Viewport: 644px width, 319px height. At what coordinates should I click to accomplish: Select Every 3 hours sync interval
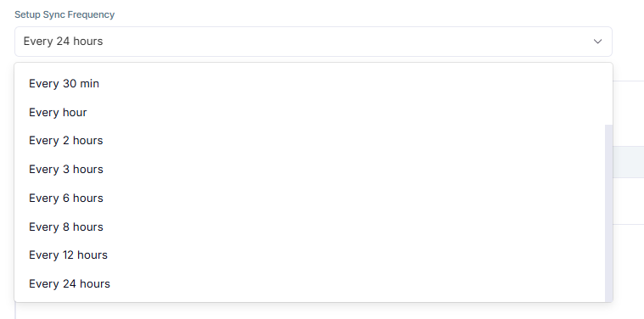pos(310,169)
